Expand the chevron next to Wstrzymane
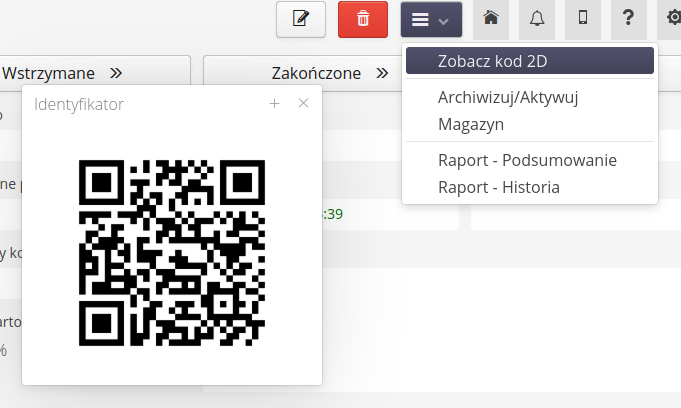This screenshot has height=408, width=681. point(116,73)
